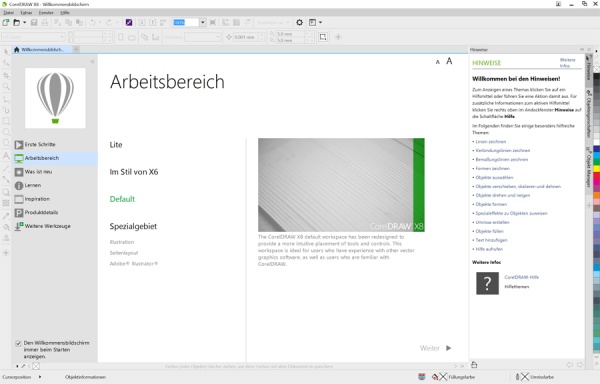Open the Hilfe menu
The width and height of the screenshot is (600, 384).
point(65,13)
